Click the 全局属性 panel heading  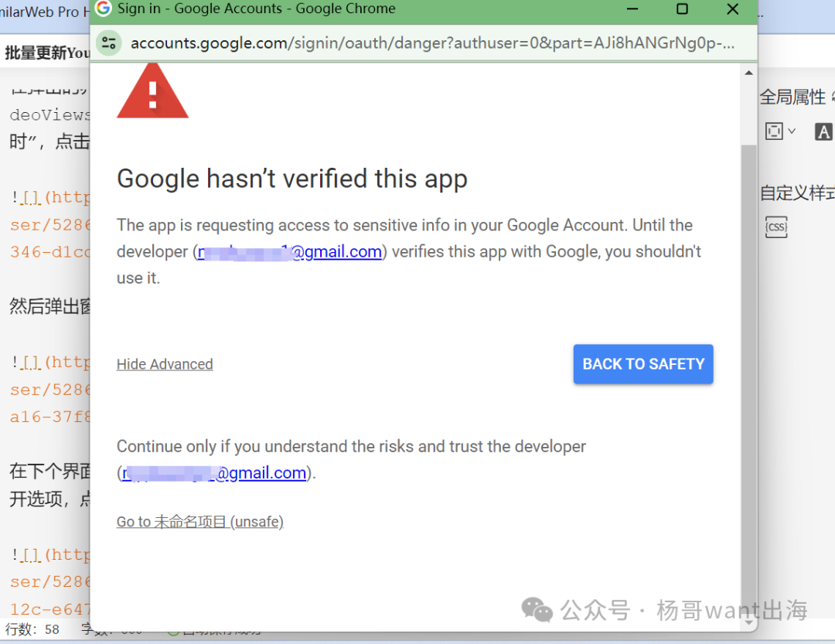point(792,97)
